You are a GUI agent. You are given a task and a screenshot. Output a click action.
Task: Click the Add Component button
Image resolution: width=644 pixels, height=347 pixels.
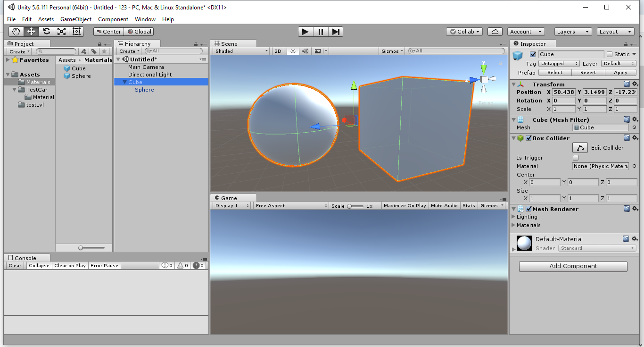[x=573, y=266]
